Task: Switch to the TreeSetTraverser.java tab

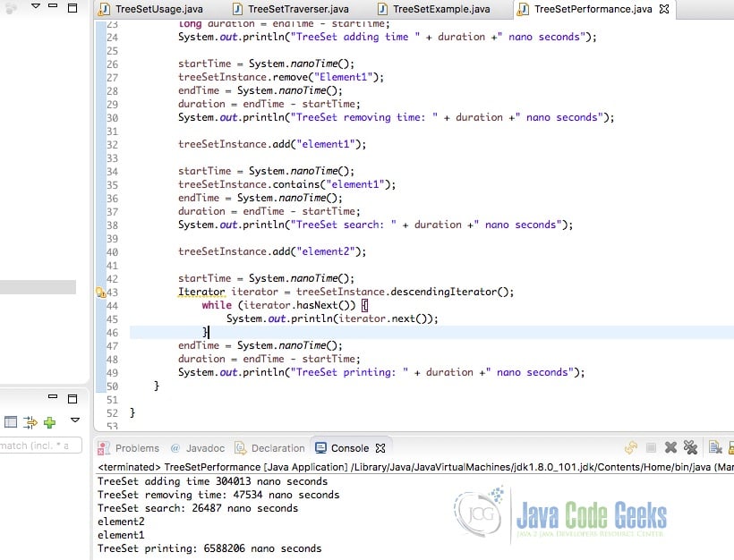Action: [x=291, y=9]
